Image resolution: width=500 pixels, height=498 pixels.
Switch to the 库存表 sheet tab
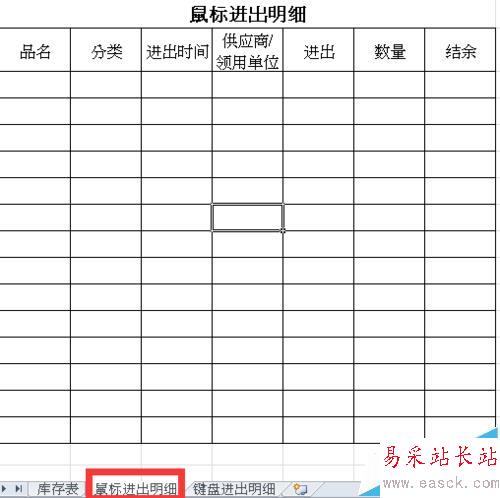[x=57, y=489]
